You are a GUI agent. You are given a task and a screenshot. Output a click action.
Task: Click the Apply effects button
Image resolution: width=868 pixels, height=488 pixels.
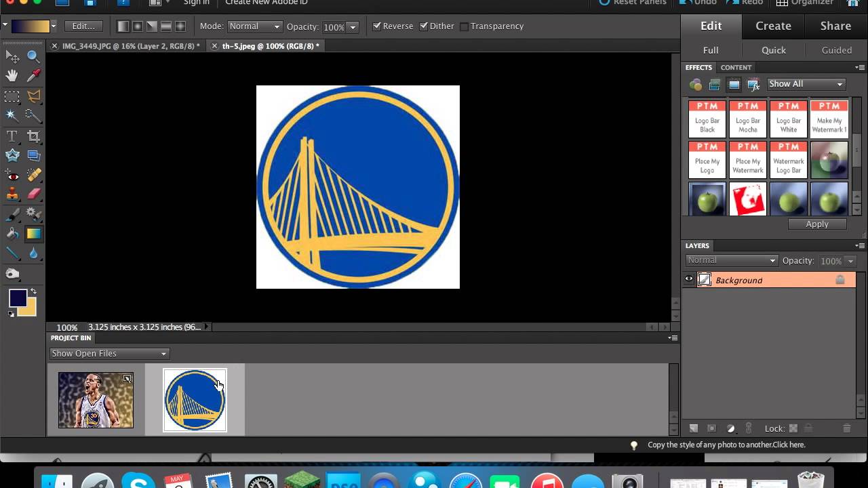click(x=817, y=224)
